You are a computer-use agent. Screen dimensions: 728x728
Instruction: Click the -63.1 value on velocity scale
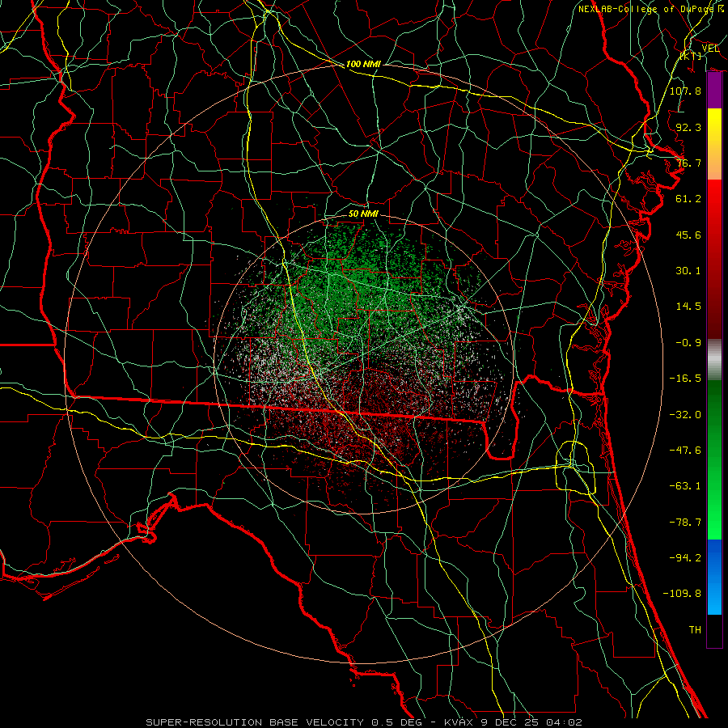(685, 486)
